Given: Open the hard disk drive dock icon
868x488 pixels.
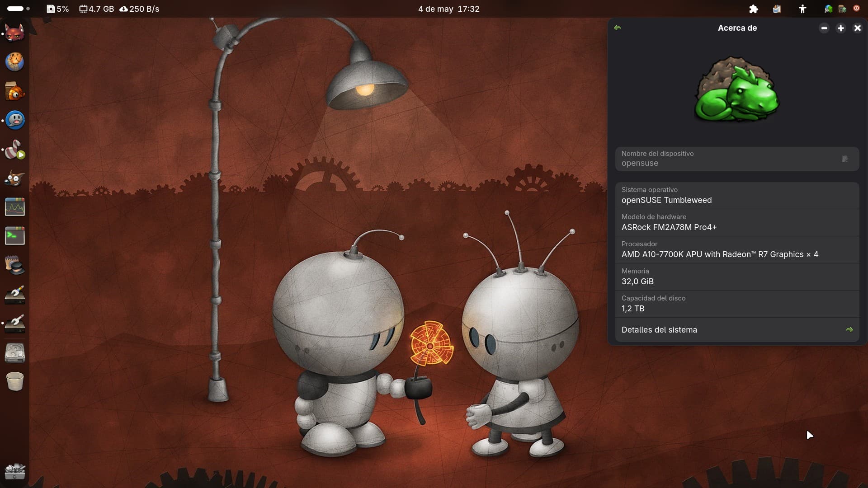Looking at the screenshot, I should 14,352.
